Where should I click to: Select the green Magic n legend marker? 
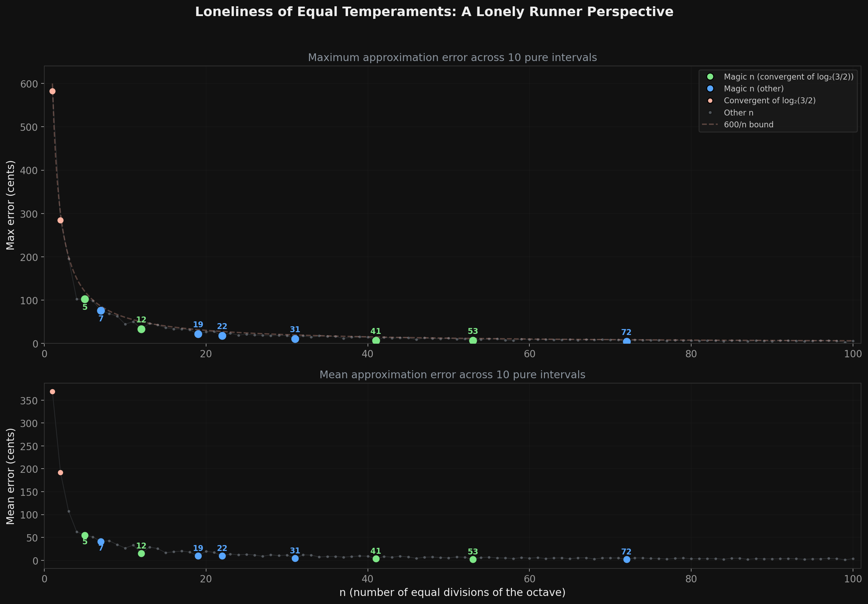click(710, 77)
